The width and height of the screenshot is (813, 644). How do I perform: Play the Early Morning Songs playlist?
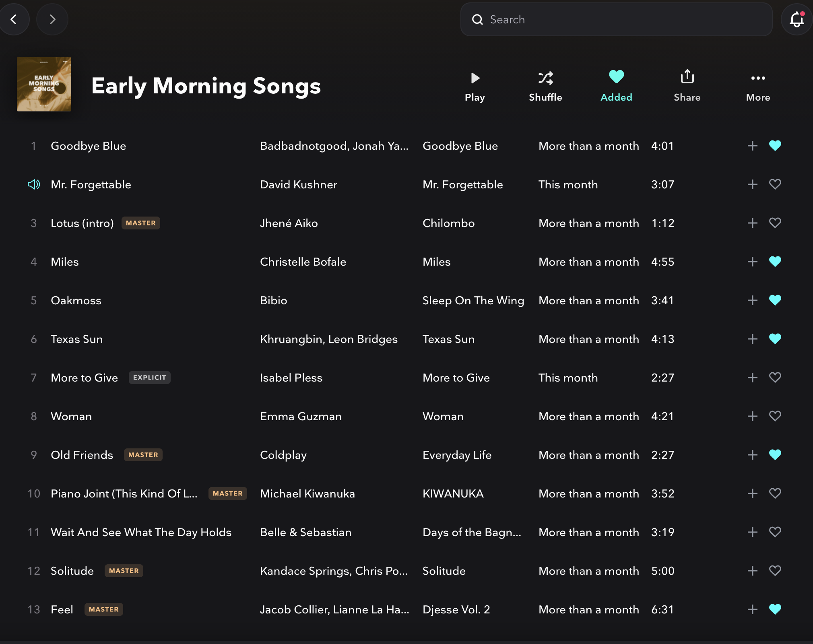(x=475, y=86)
